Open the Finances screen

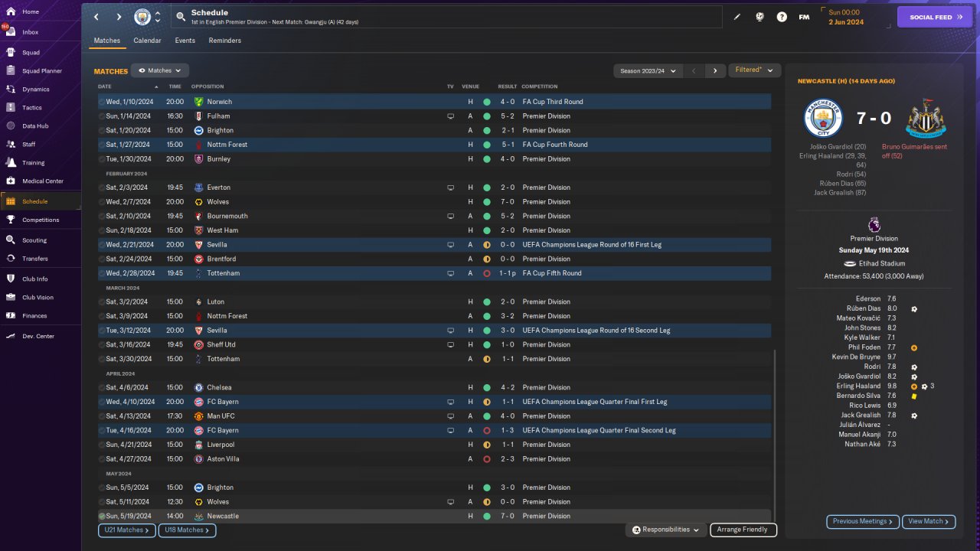click(34, 316)
